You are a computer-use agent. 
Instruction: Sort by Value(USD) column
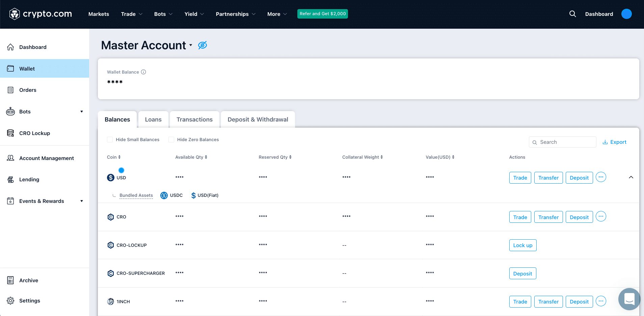tap(440, 157)
